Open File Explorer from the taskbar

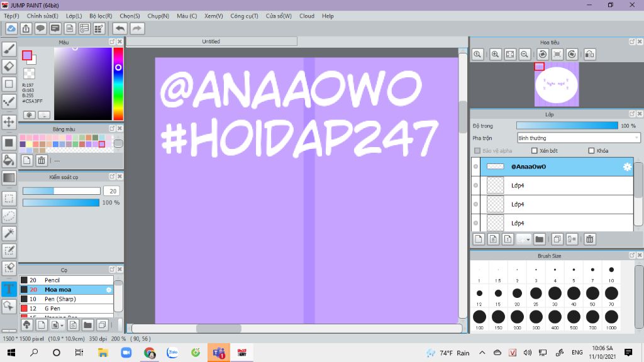tap(103, 353)
